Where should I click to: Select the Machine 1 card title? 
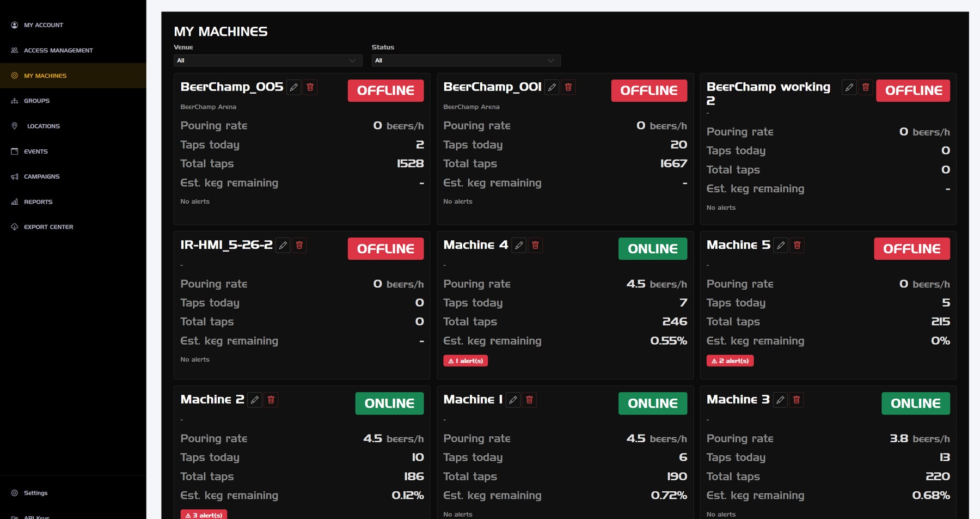473,400
